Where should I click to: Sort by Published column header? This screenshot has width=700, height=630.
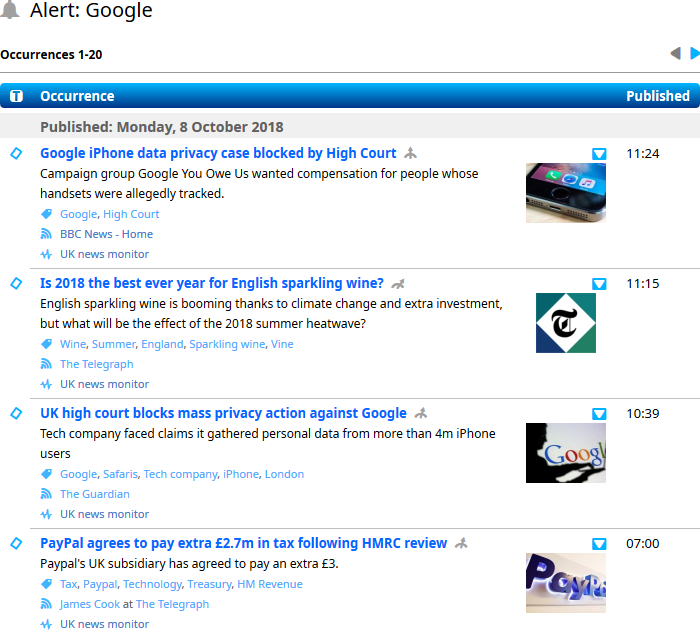point(658,96)
